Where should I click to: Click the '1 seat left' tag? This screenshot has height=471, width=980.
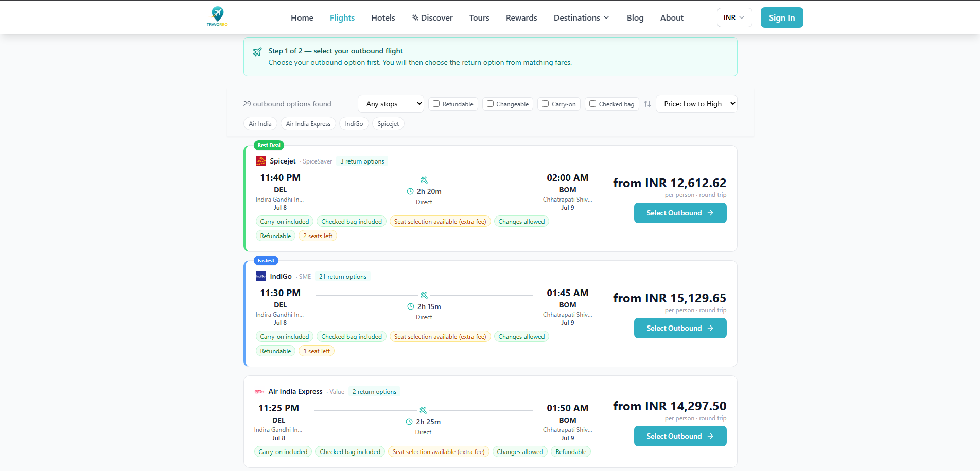[317, 351]
